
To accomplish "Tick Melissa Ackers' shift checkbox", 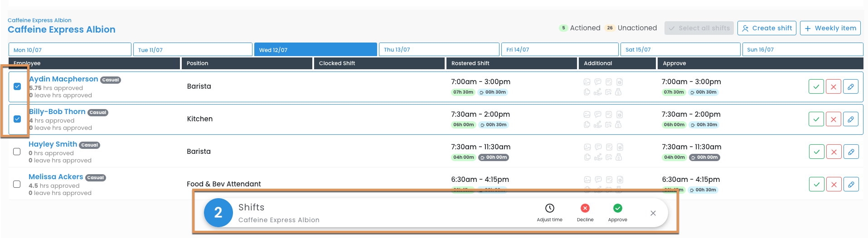I will (17, 184).
